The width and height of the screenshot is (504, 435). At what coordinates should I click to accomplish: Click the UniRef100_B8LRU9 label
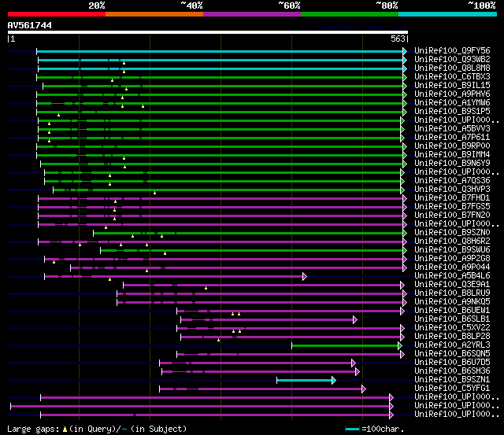point(452,293)
